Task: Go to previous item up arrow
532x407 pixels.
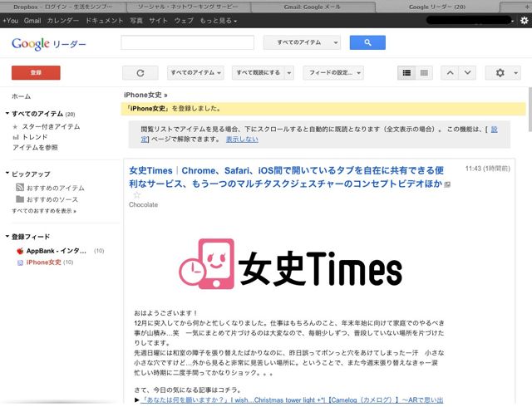Action: click(x=450, y=73)
